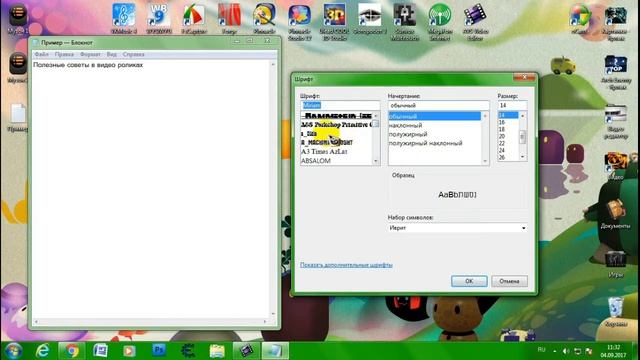Image resolution: width=640 pixels, height=360 pixels.
Task: Click font list scroll-up arrow
Action: (376, 116)
